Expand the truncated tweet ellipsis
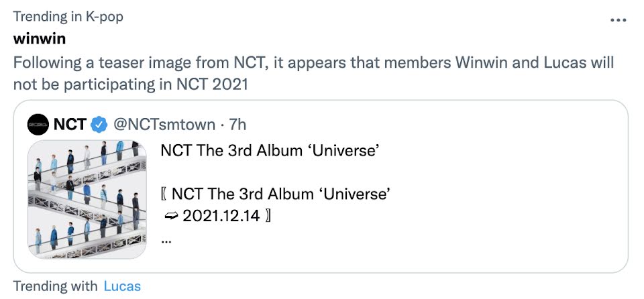 pos(166,238)
